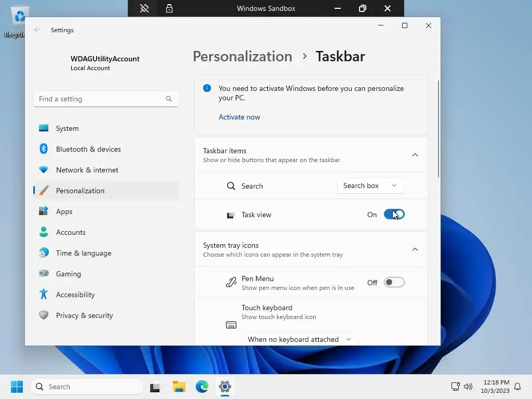Click the Sandbox pin icon in title bar
This screenshot has width=532, height=399.
[144, 8]
